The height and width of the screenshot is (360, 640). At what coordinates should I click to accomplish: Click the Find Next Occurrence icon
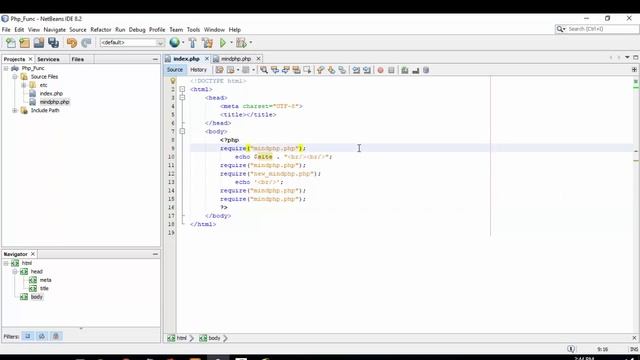click(285, 70)
